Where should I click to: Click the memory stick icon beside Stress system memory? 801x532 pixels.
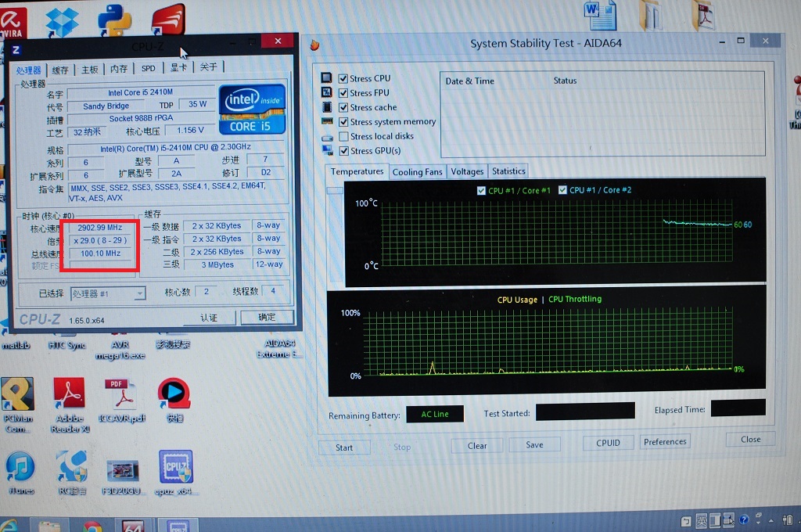[327, 121]
